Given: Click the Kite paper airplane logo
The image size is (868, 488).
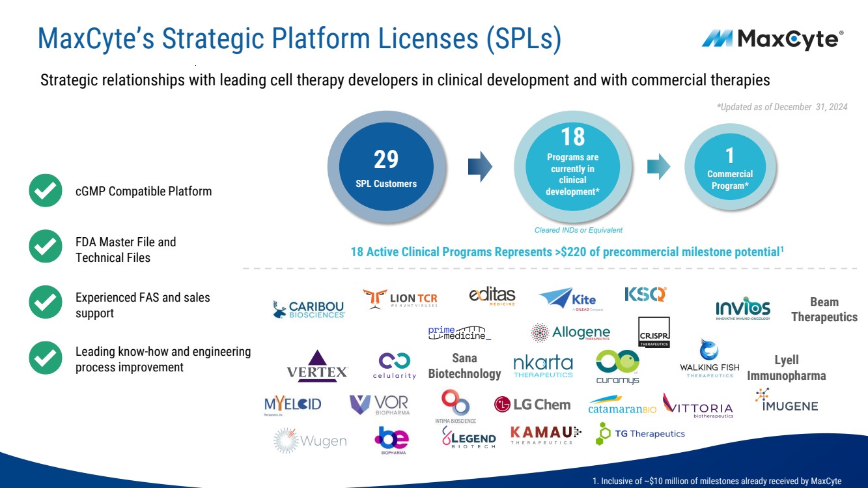Looking at the screenshot, I should pos(567,300).
